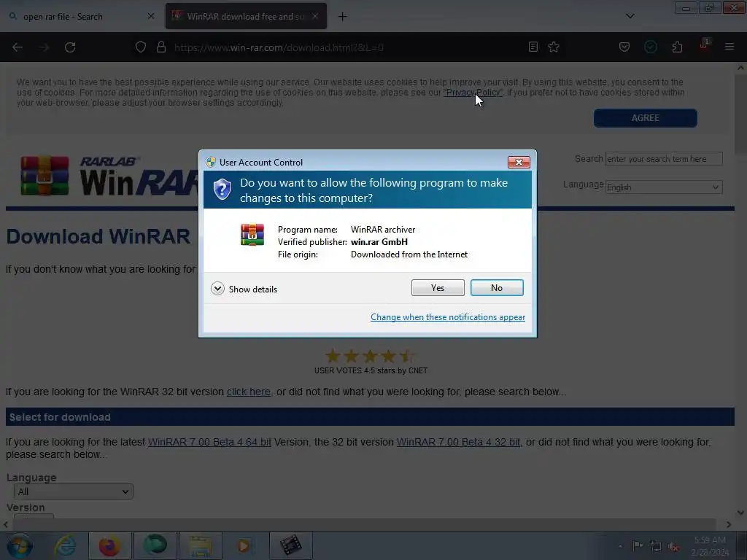Click the UAC shield question mark icon
Screen dimensions: 747x560
pos(222,190)
